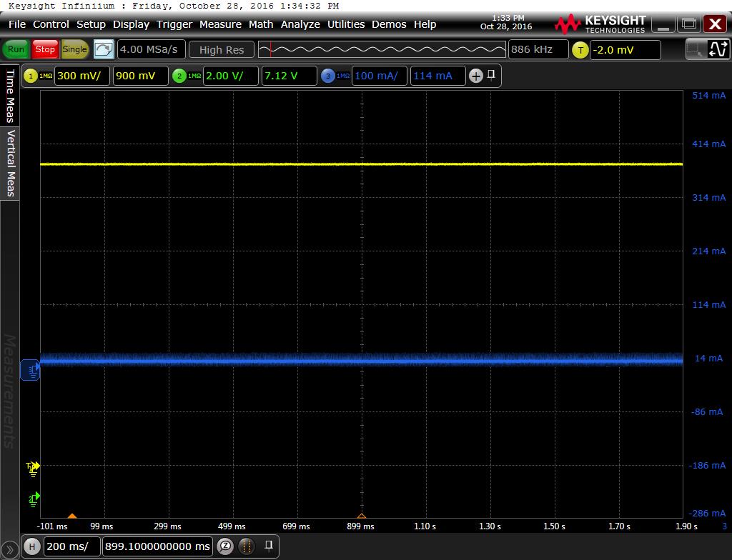Open the Vertical Meas side tab

click(10, 164)
